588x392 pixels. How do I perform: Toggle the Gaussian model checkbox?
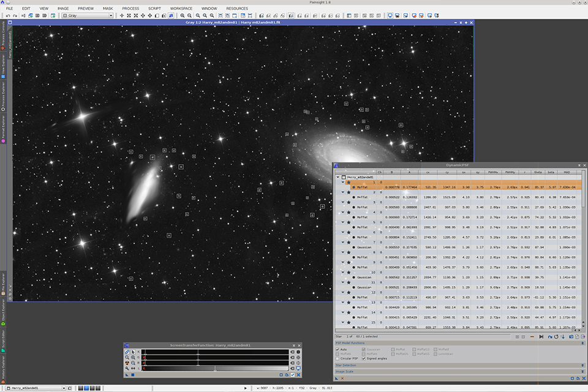(363, 349)
